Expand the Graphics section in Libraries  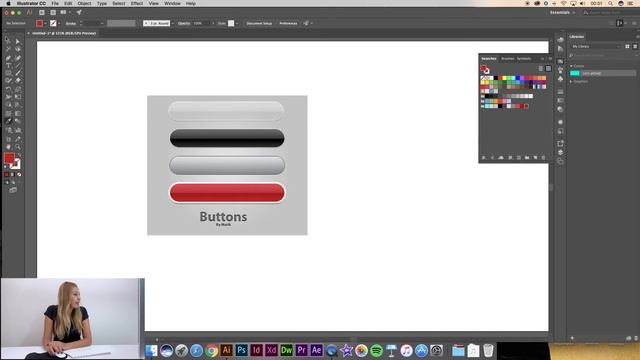(571, 82)
